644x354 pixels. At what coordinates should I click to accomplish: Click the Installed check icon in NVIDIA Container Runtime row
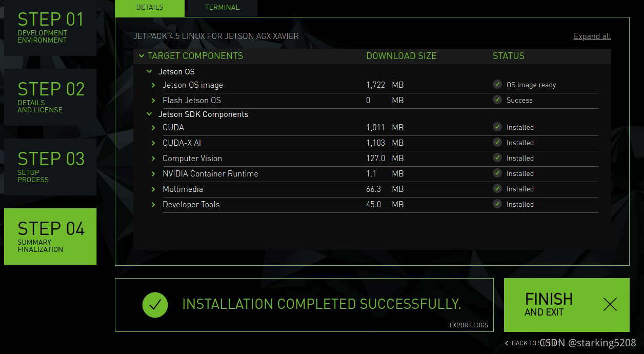[497, 173]
